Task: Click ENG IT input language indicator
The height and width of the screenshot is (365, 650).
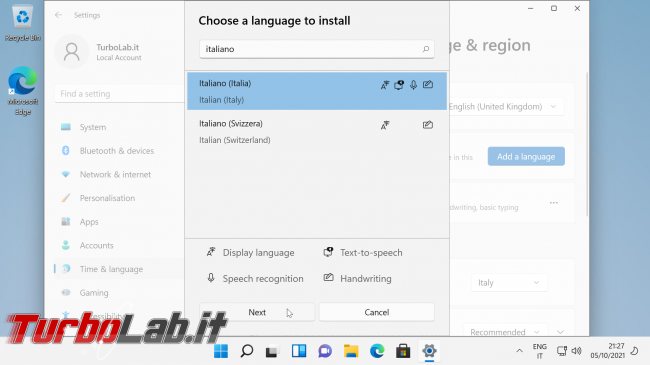Action: pos(539,351)
